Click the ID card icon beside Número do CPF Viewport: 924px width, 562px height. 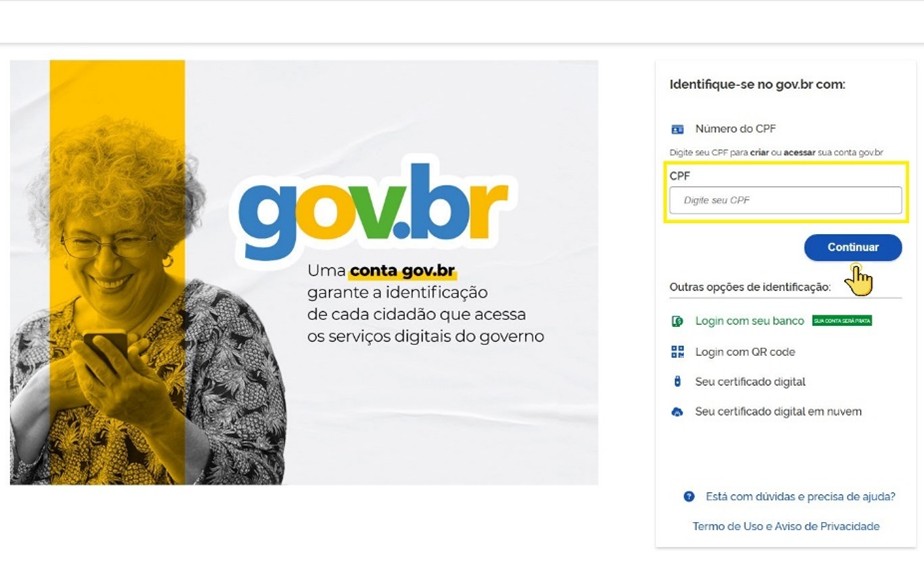678,129
